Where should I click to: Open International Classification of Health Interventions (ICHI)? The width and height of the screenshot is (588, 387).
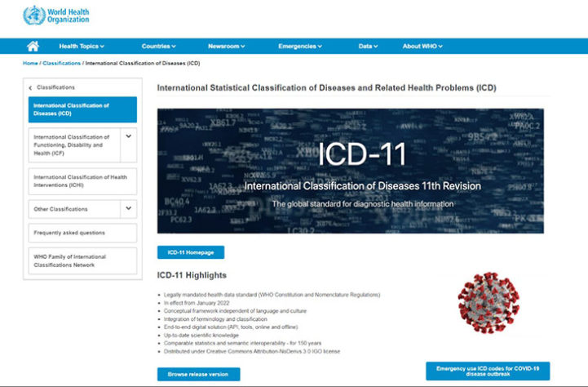pyautogui.click(x=82, y=181)
